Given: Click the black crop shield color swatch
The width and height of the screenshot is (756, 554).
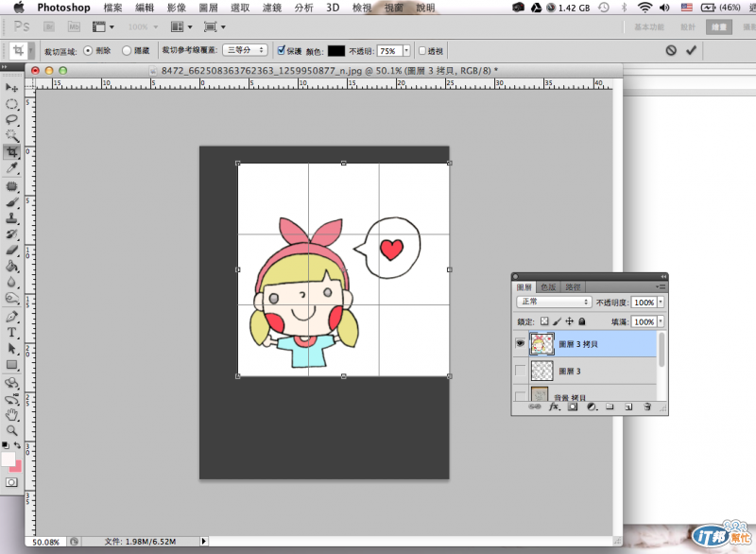Looking at the screenshot, I should (x=335, y=50).
